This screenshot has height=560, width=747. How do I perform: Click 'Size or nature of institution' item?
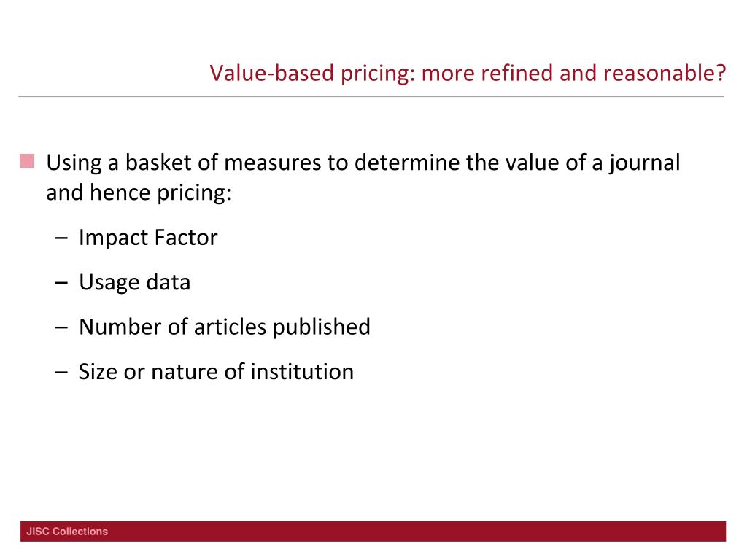[x=216, y=372]
